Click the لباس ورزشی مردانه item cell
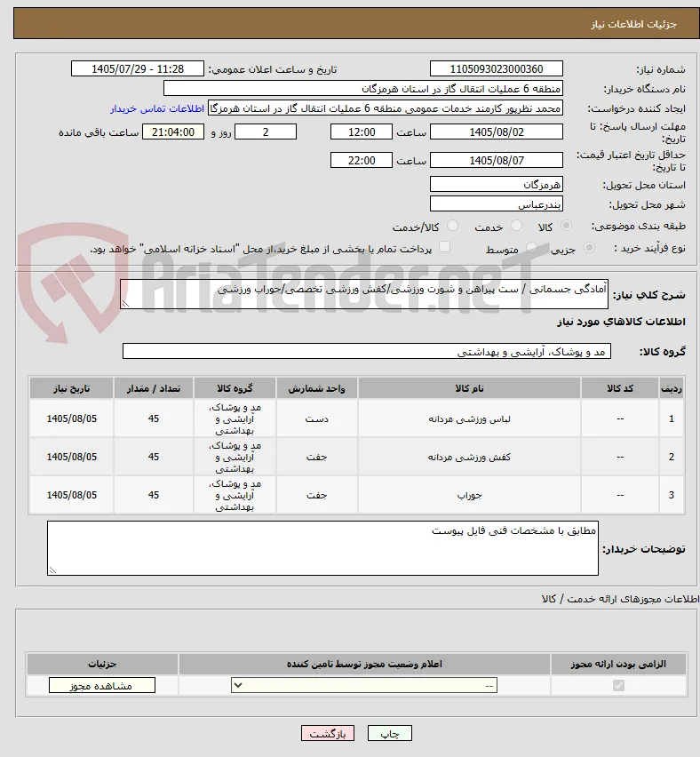Viewport: 700px width, 757px height. (x=469, y=418)
